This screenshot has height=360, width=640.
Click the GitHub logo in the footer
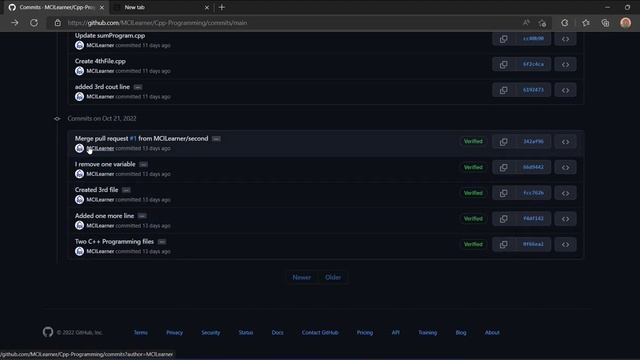click(x=48, y=332)
